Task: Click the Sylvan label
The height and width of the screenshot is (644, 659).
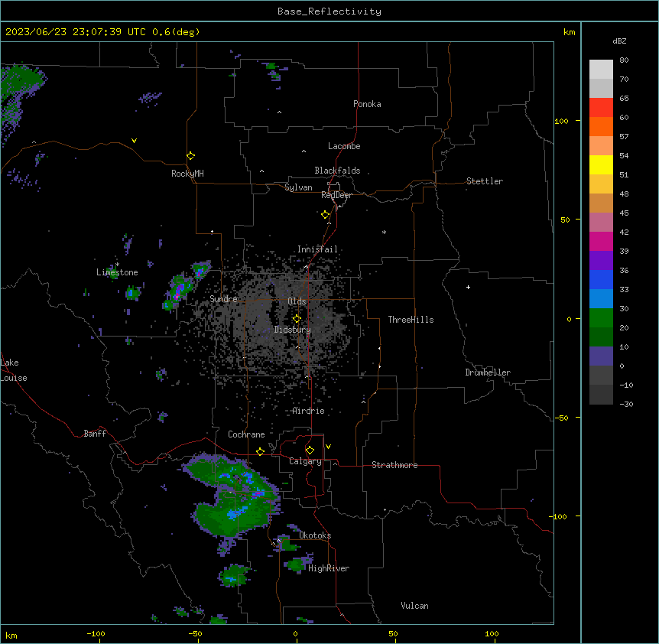Action: pos(298,187)
